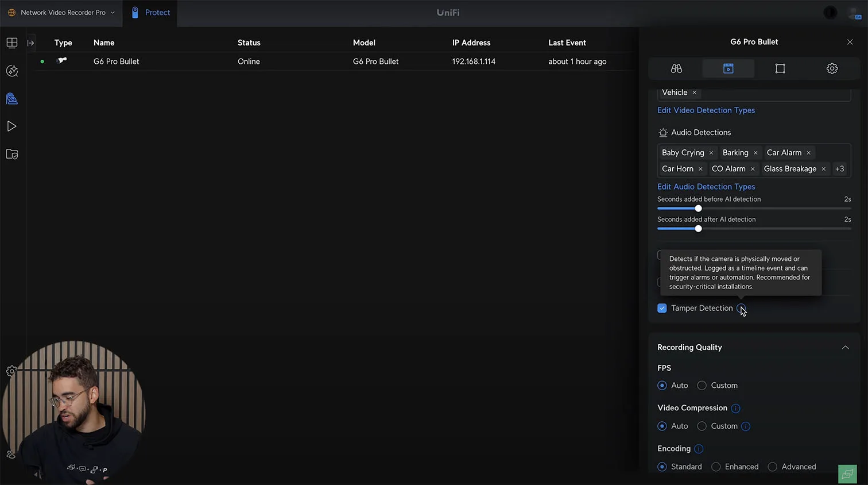The height and width of the screenshot is (485, 868).
Task: Remove the CO Alarm tag
Action: [753, 169]
